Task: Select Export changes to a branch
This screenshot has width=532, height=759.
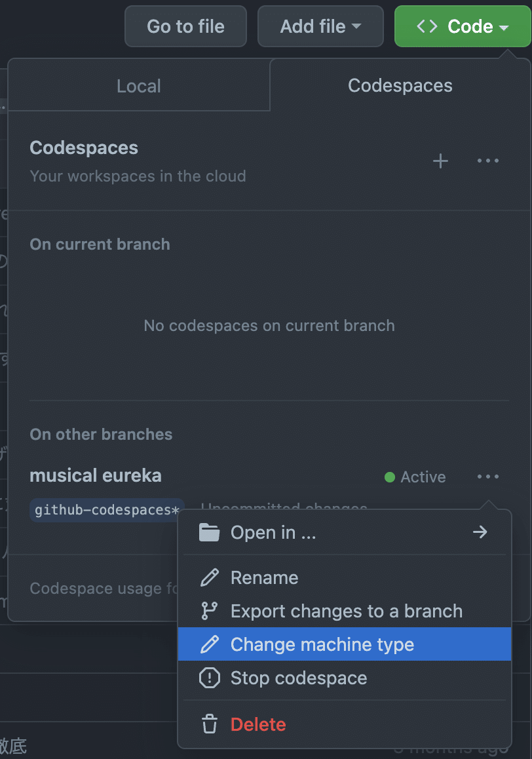Action: tap(346, 611)
